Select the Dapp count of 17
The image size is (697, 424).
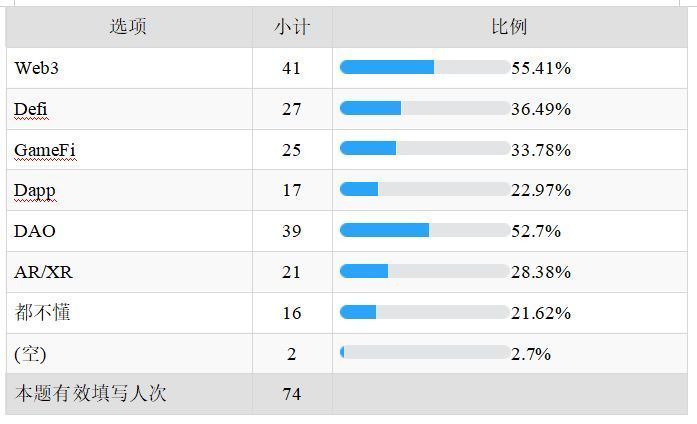click(x=291, y=190)
